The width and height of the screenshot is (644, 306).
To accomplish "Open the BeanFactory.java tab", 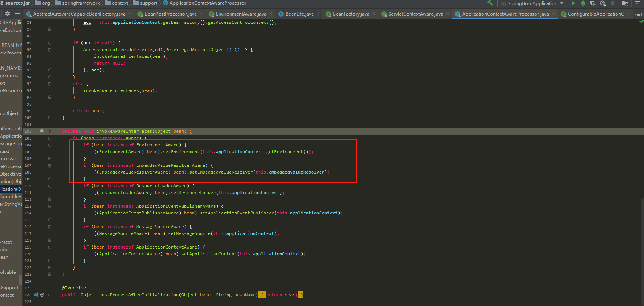I will click(x=351, y=14).
